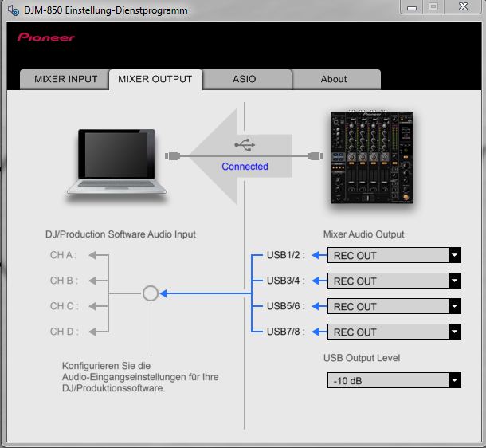The height and width of the screenshot is (448, 486).
Task: Click the USB symbol icon above Connected
Action: click(x=245, y=144)
